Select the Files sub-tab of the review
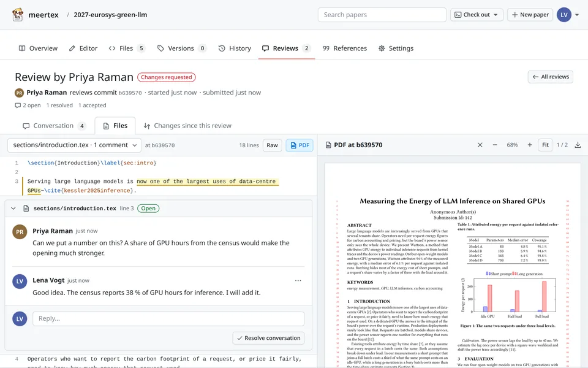588x368 pixels. pyautogui.click(x=115, y=126)
